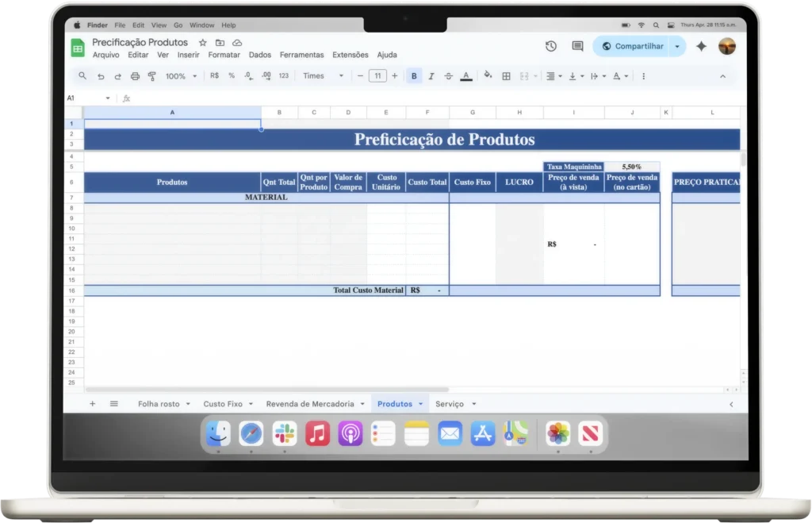
Task: Click the merge cells icon
Action: click(524, 76)
